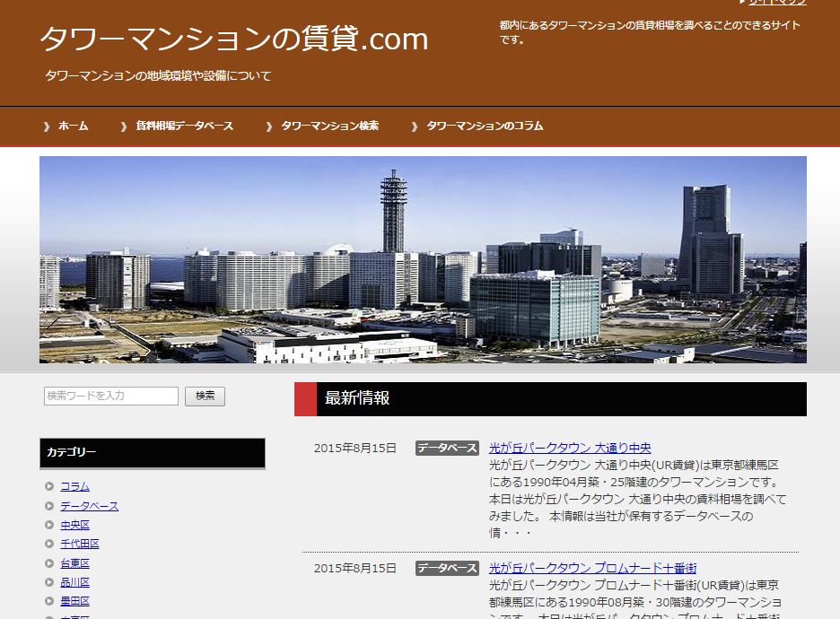
Task: Click the データベース tag beside プロムナード十番街 article
Action: pos(447,568)
